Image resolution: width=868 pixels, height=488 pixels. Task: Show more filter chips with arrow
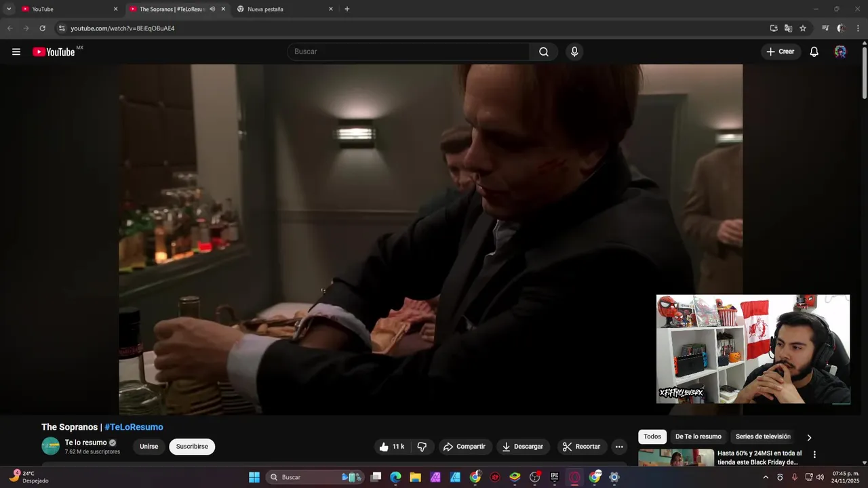(809, 437)
